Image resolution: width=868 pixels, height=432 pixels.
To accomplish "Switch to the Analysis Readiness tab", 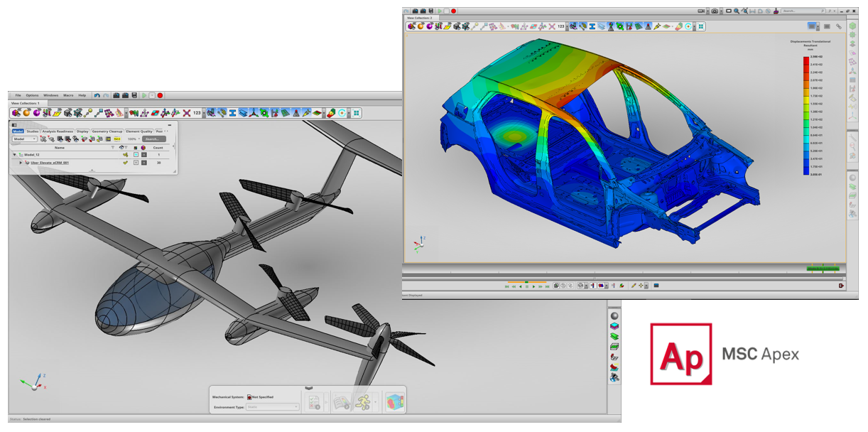I will click(58, 131).
